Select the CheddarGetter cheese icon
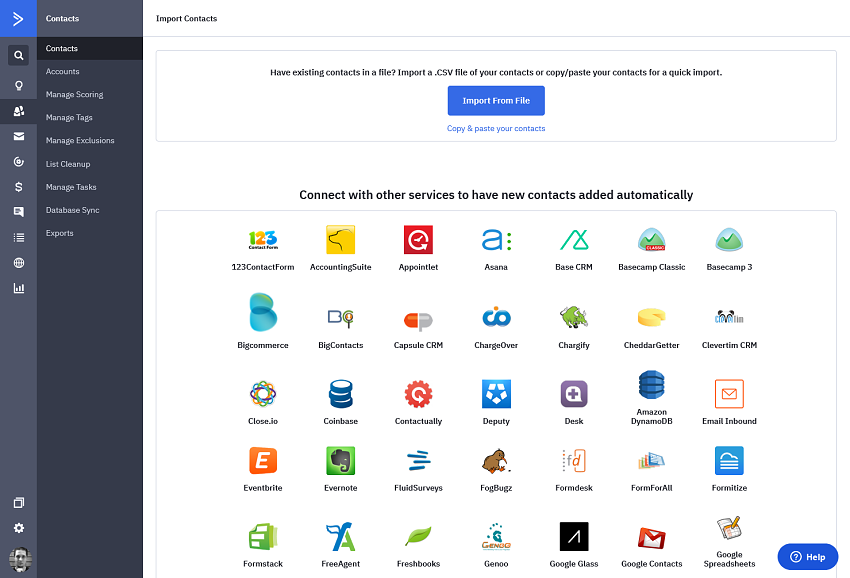This screenshot has height=578, width=850. click(x=652, y=317)
